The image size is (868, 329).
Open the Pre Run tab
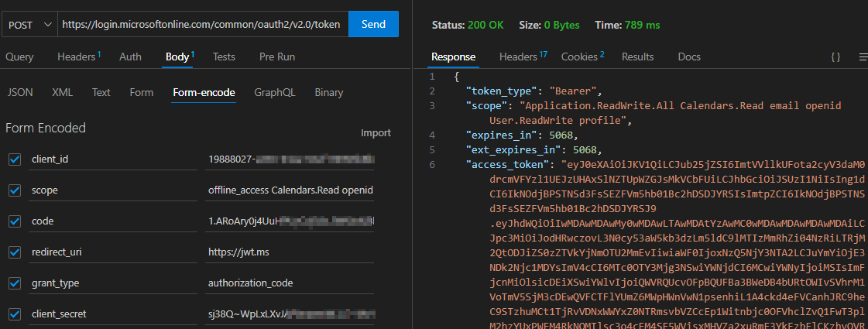276,57
